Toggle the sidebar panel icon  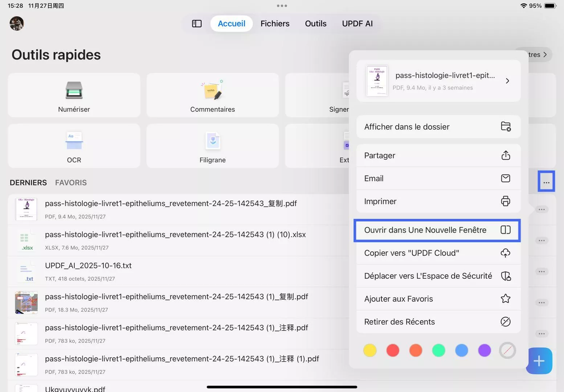197,24
